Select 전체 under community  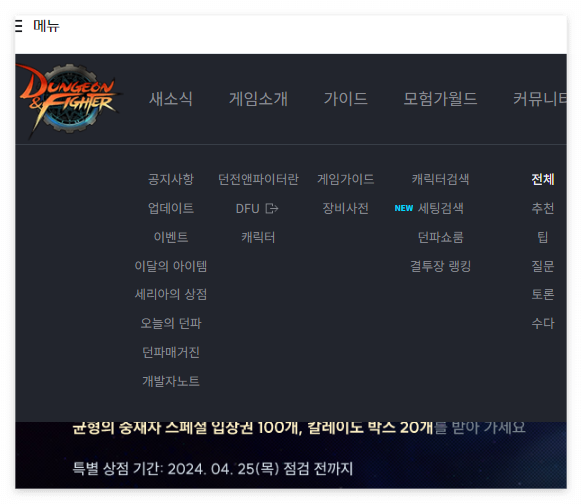pyautogui.click(x=543, y=179)
